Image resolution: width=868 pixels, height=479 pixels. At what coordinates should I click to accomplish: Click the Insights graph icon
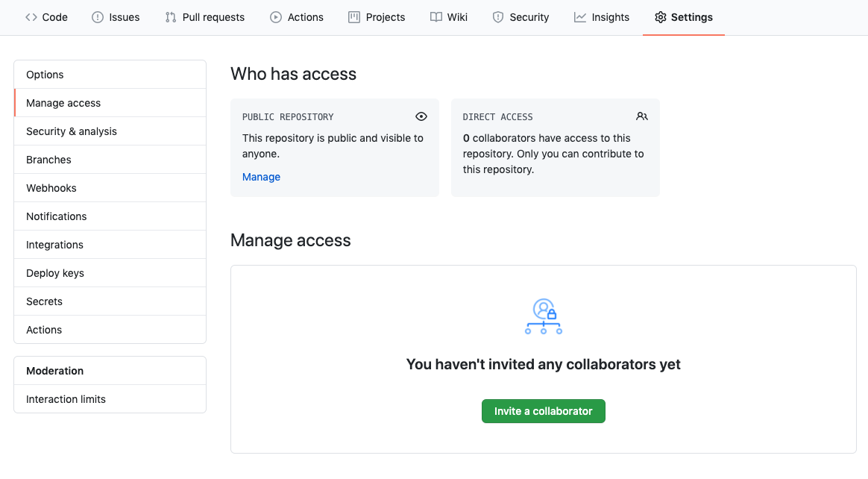coord(580,17)
